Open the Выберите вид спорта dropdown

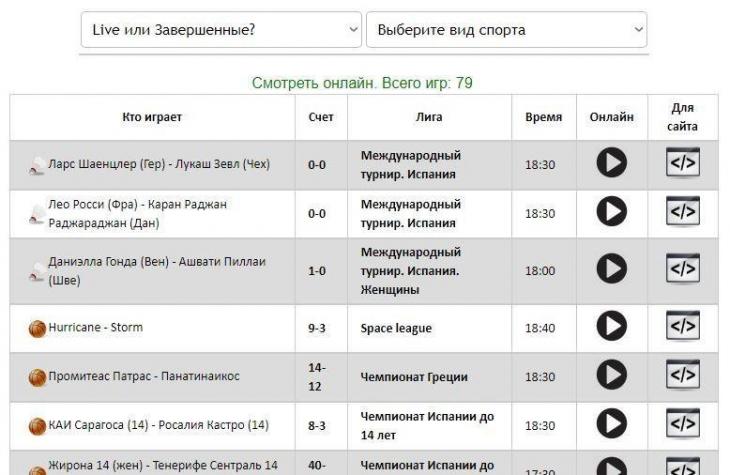point(506,30)
